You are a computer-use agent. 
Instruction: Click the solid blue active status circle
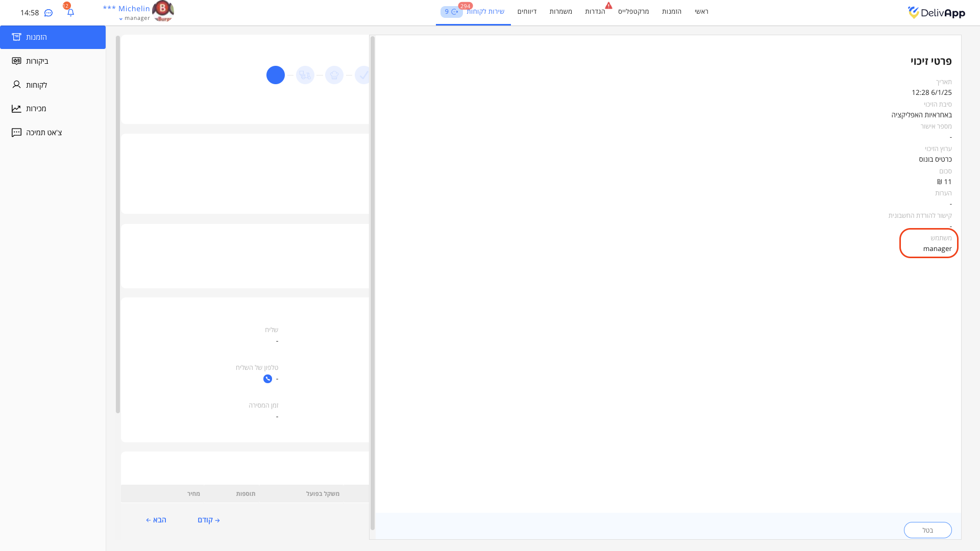coord(276,75)
